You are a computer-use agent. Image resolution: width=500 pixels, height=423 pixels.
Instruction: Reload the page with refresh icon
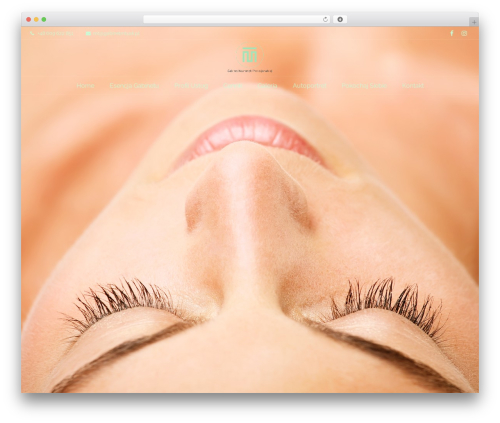pyautogui.click(x=325, y=20)
